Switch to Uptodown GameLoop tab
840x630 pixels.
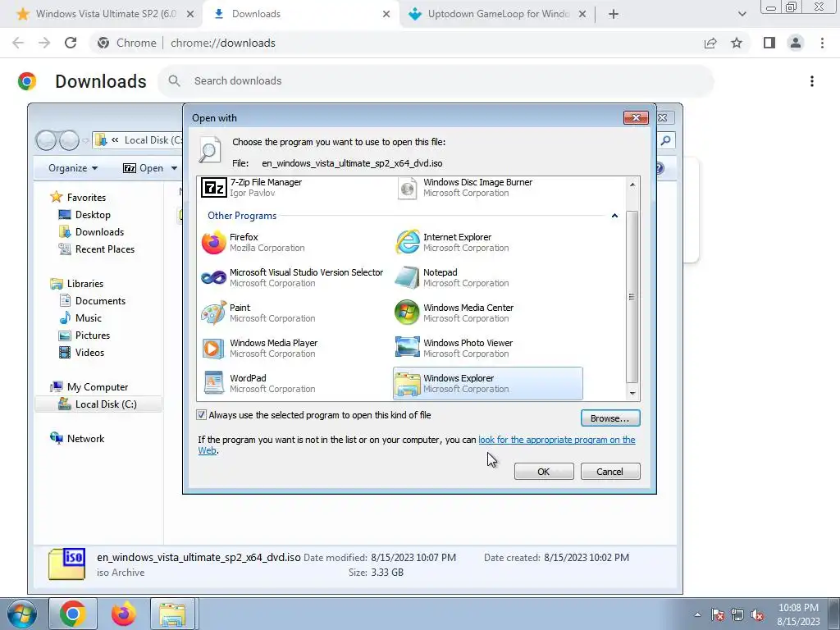point(497,14)
